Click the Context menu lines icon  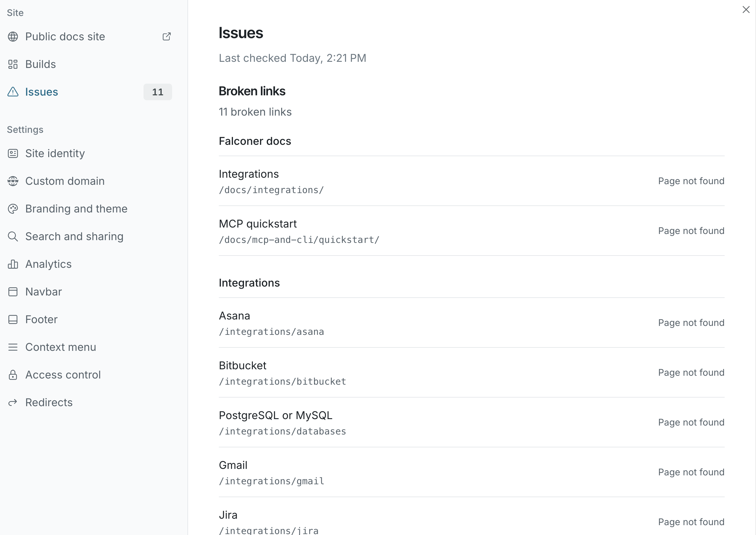click(x=13, y=347)
